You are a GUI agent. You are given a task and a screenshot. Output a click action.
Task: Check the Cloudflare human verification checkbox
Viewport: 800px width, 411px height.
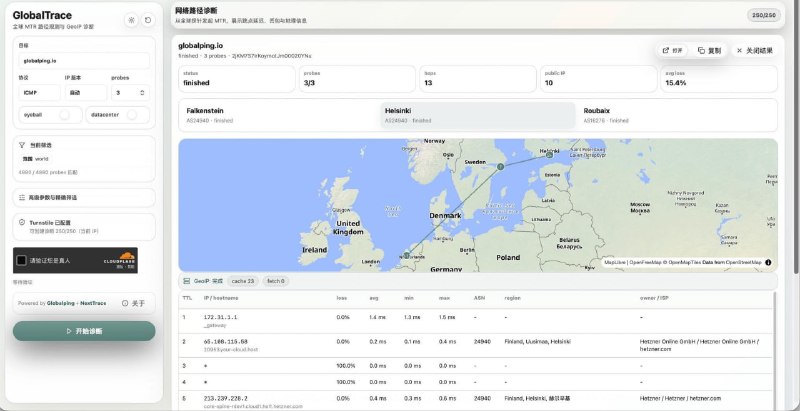[21, 261]
